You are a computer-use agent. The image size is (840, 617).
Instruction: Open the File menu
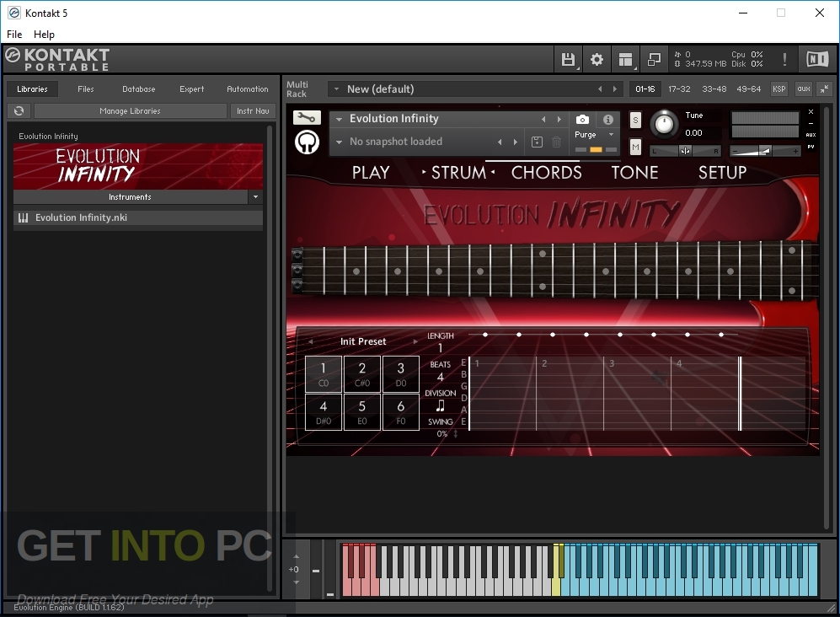click(14, 35)
